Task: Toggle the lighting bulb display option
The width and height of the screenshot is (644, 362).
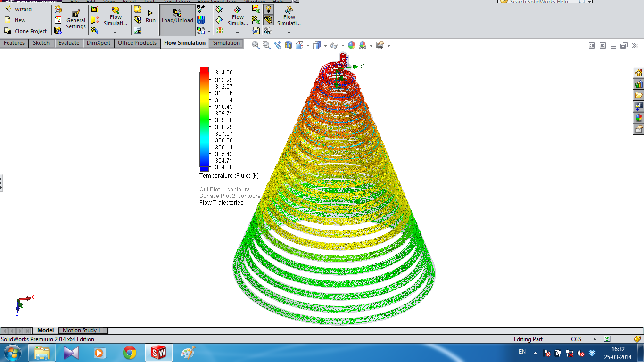Action: click(x=268, y=9)
